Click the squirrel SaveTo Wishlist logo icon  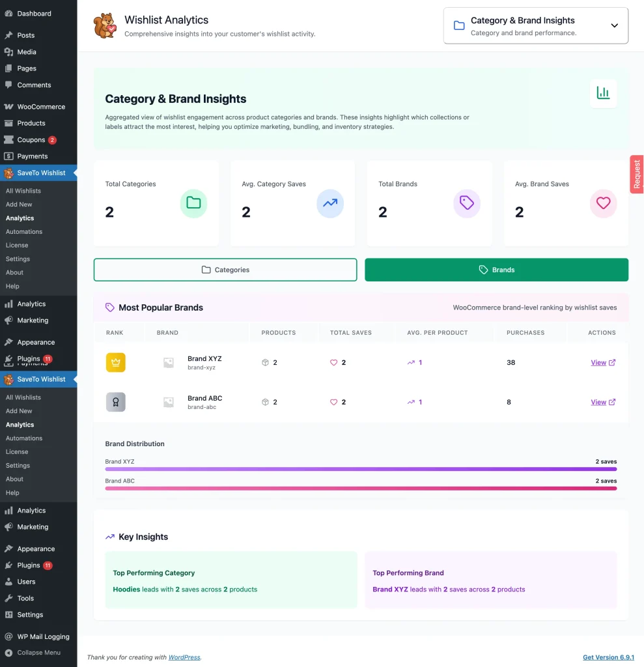[x=105, y=25]
